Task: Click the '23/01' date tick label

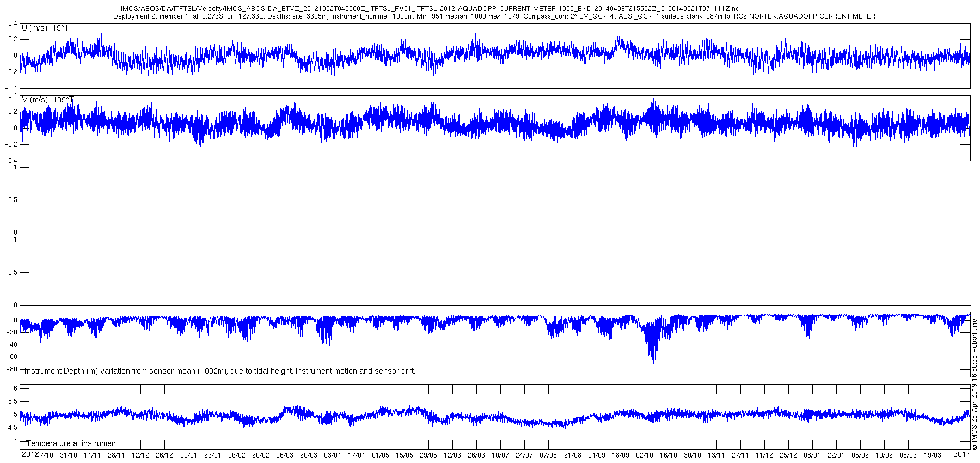Action: pos(212,455)
